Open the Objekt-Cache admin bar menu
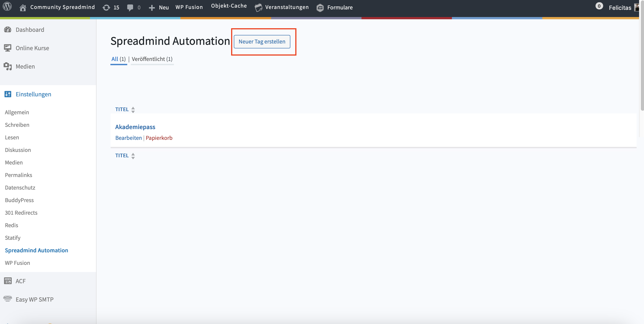The height and width of the screenshot is (324, 644). 229,6
